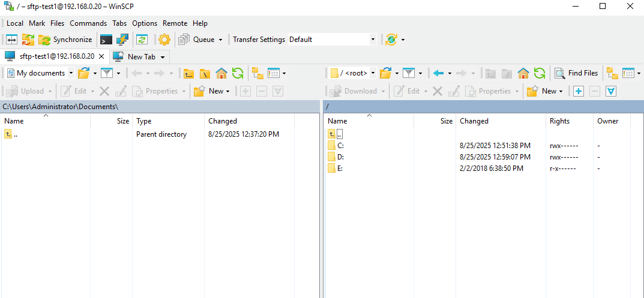Image resolution: width=644 pixels, height=298 pixels.
Task: Open the Mark menu
Action: [37, 23]
